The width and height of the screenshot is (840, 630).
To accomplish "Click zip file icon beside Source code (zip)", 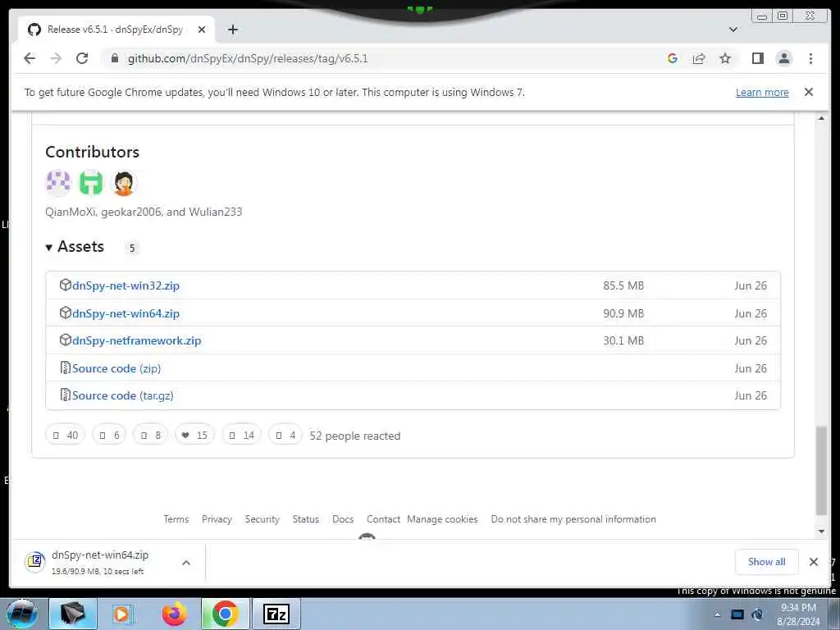I will (66, 367).
